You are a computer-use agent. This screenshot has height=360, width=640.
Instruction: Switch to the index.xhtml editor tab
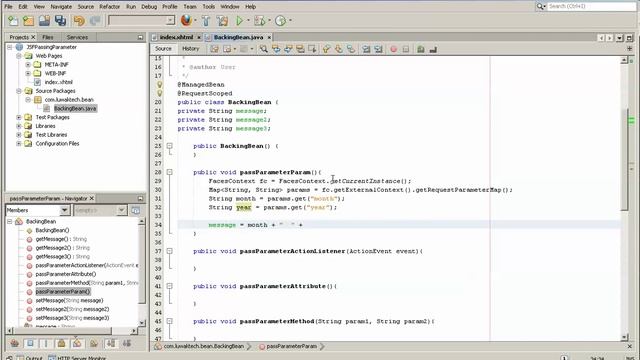(x=176, y=37)
